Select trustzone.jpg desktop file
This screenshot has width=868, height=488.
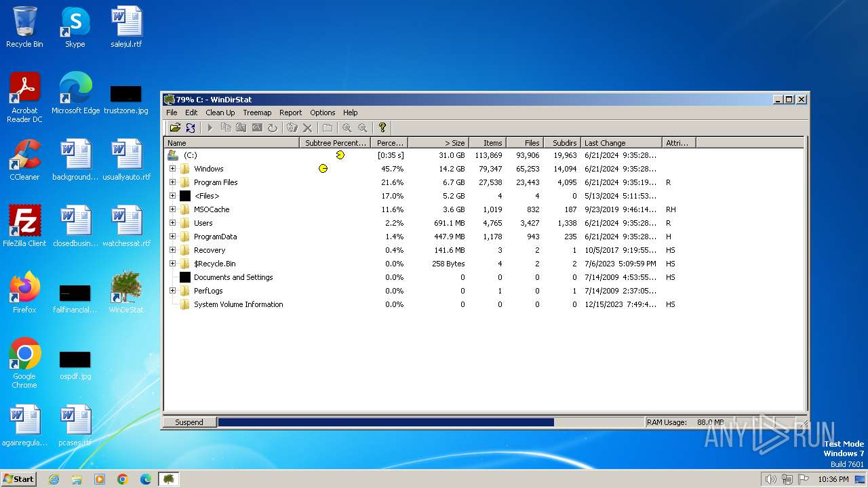coord(126,99)
